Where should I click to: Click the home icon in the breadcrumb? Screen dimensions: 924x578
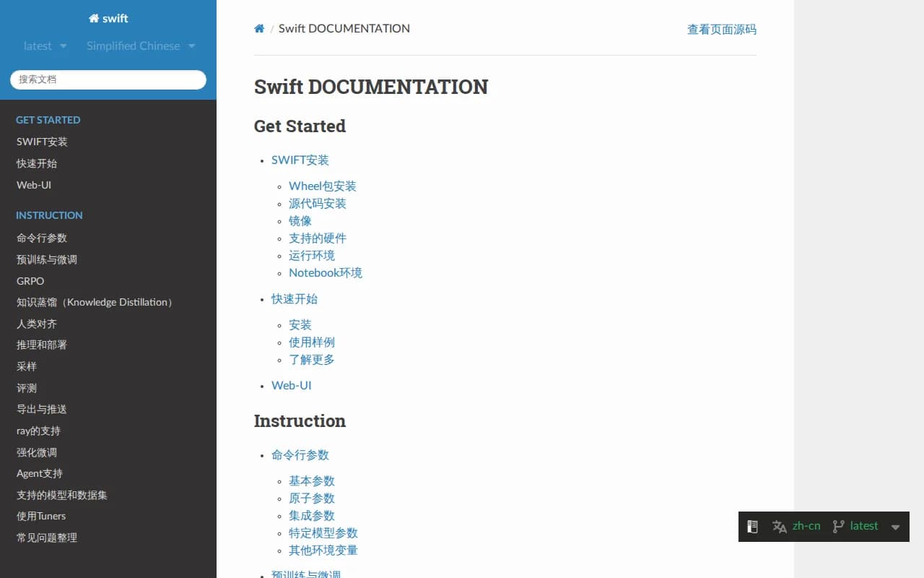point(259,29)
